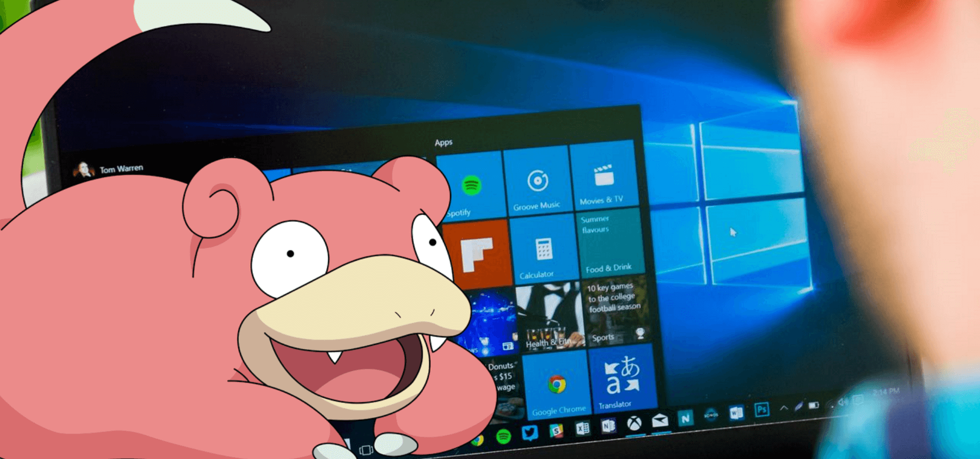Image resolution: width=980 pixels, height=459 pixels.
Task: Click the Apps group header
Action: 444,143
